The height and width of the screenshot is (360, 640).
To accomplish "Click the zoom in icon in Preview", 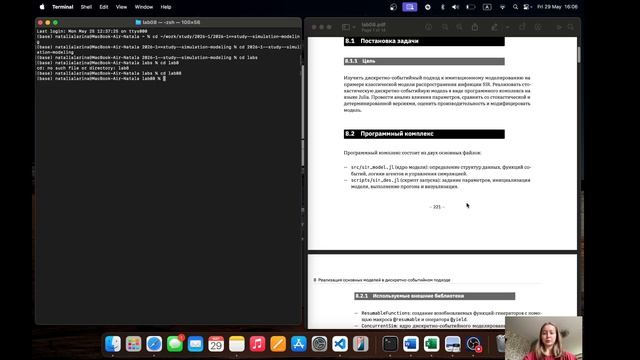I will coord(460,27).
